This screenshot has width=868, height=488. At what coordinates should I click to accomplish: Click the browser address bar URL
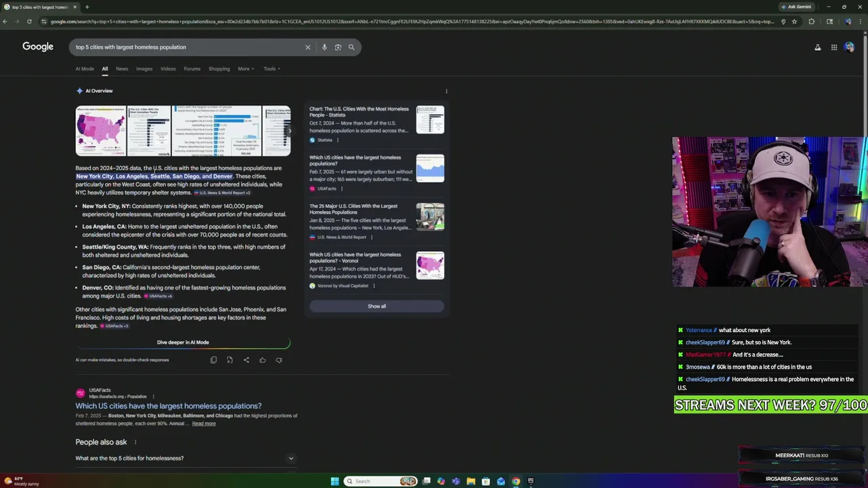pos(410,22)
